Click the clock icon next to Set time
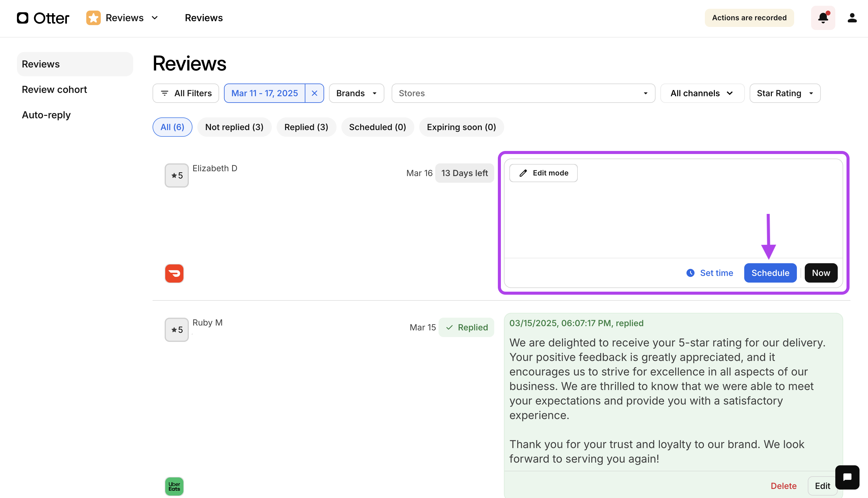This screenshot has height=498, width=868. pos(690,273)
